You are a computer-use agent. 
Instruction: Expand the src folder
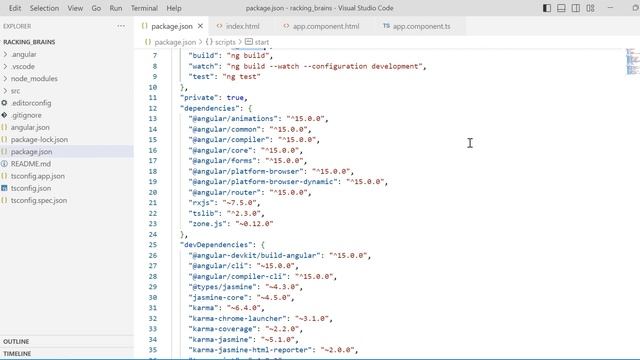click(5, 91)
